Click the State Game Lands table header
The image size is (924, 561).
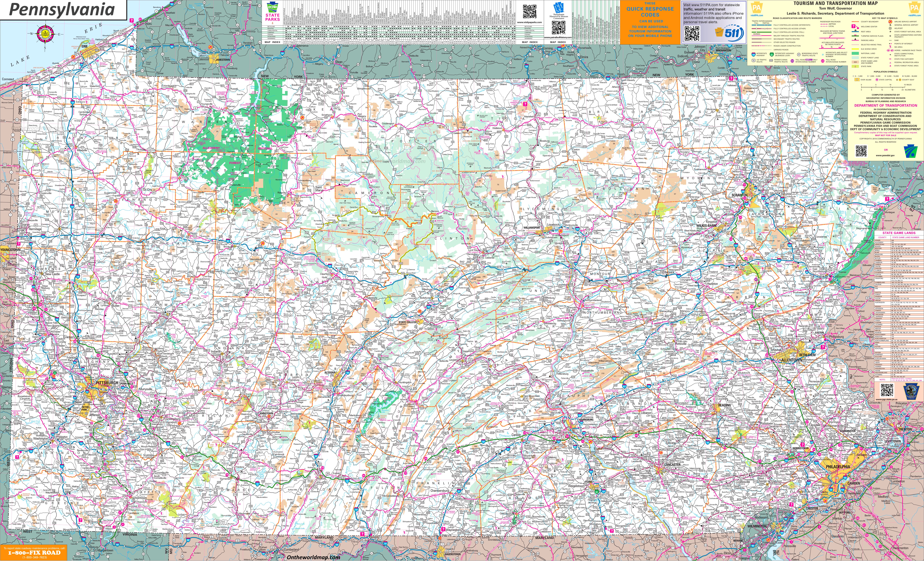pos(899,233)
